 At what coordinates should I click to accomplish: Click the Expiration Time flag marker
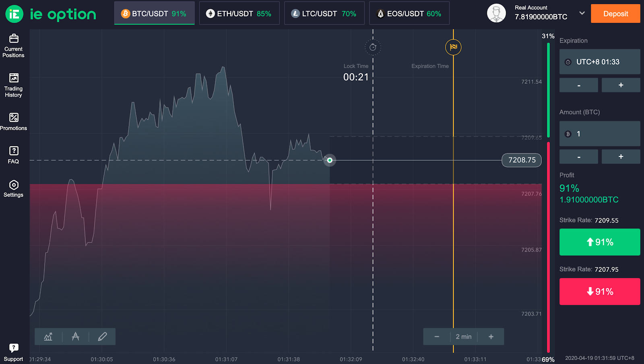click(x=453, y=47)
